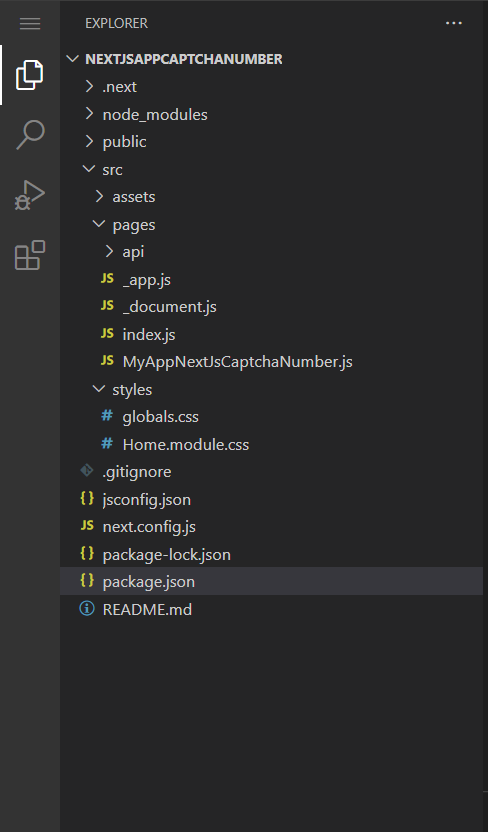Collapse the pages folder chevron
This screenshot has width=488, height=832.
tap(99, 224)
